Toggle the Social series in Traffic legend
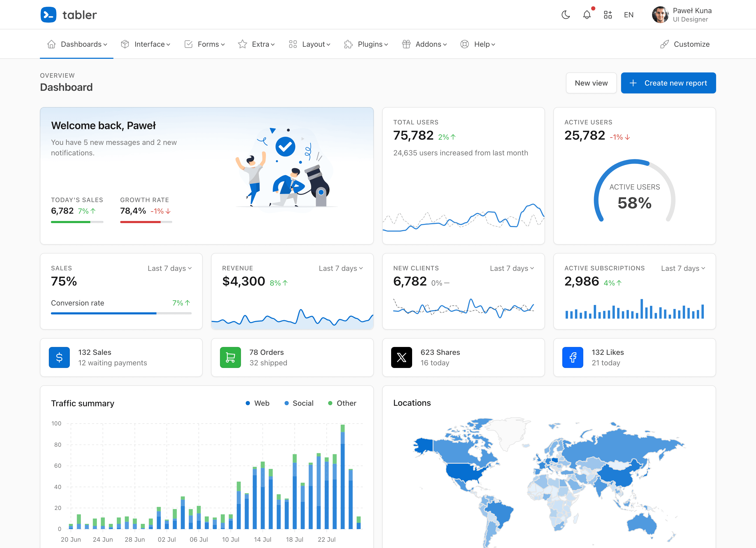Screen dimensions: 756x548 pos(299,403)
